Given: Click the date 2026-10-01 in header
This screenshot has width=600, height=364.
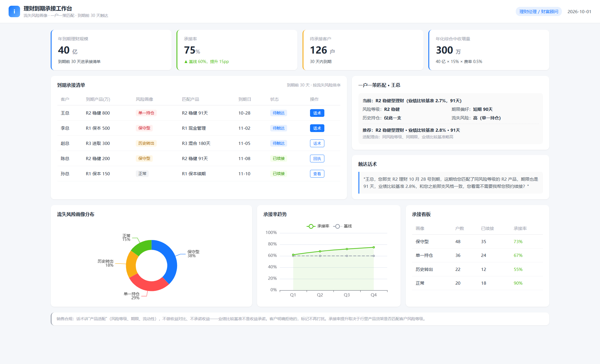Looking at the screenshot, I should (x=579, y=11).
